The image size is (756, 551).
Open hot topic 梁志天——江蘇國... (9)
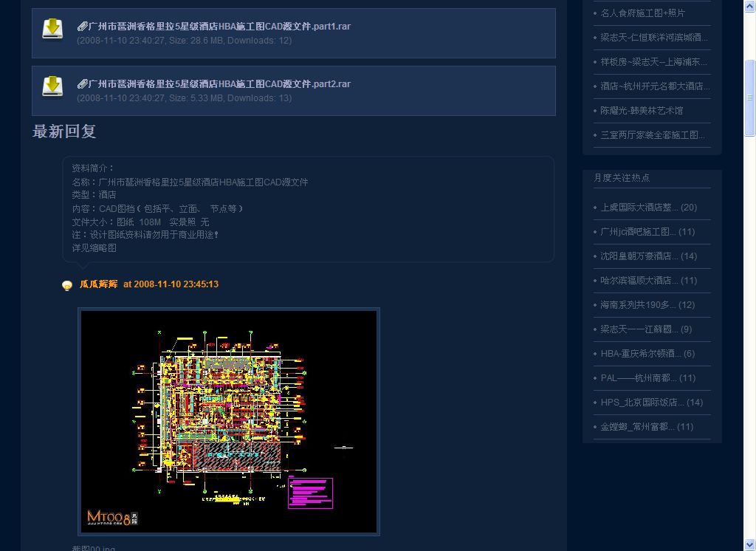[x=646, y=329]
